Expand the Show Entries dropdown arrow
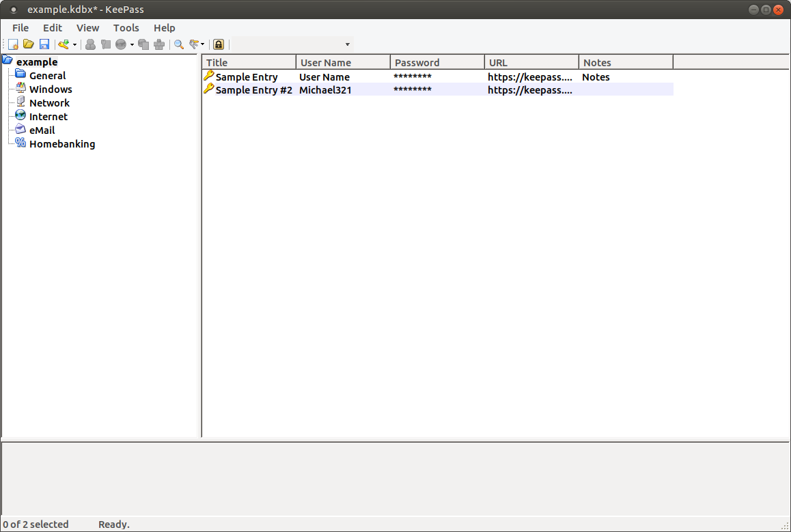791x532 pixels. [203, 45]
